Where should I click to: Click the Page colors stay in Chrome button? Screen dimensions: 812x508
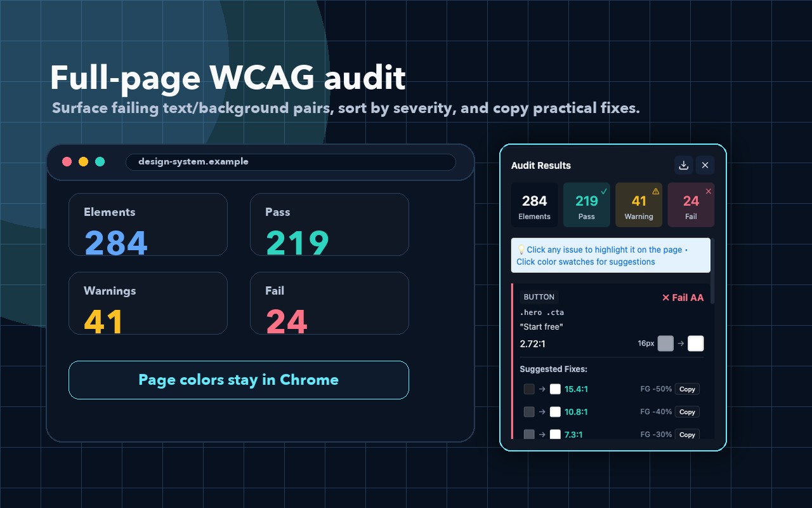click(x=239, y=380)
